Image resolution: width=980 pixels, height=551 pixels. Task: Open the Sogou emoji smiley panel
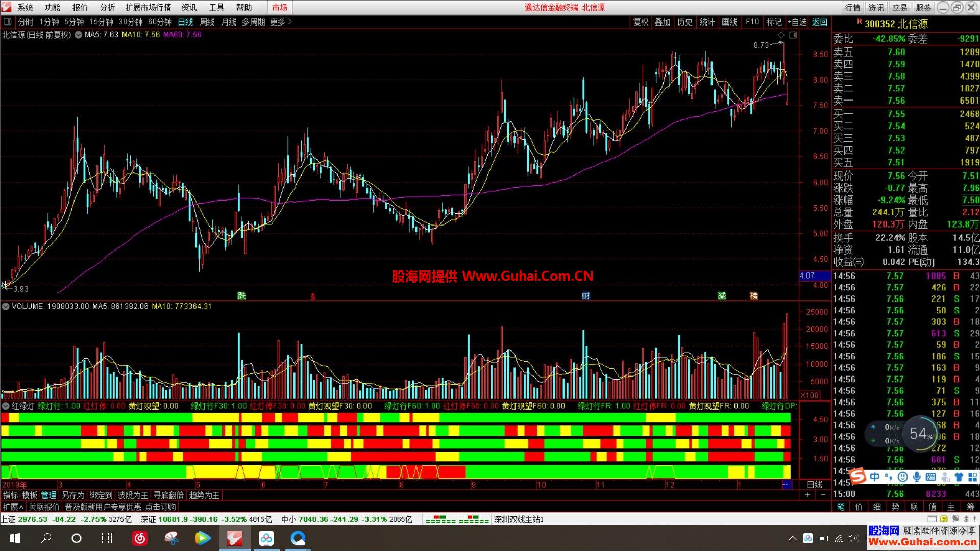(x=902, y=477)
